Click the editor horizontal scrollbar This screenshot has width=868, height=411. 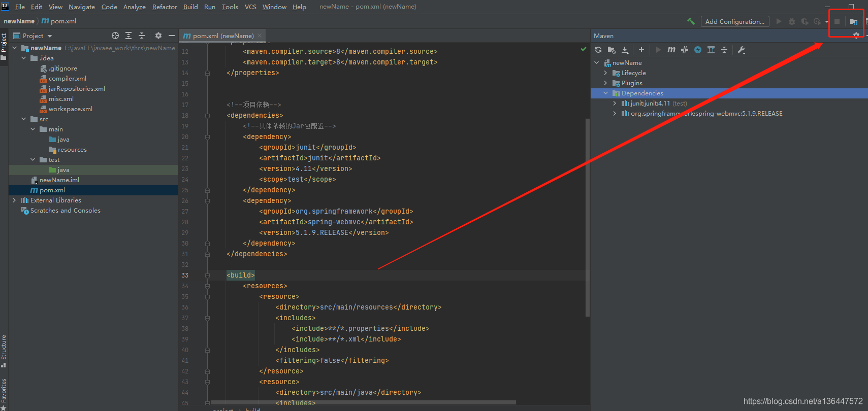tap(363, 402)
